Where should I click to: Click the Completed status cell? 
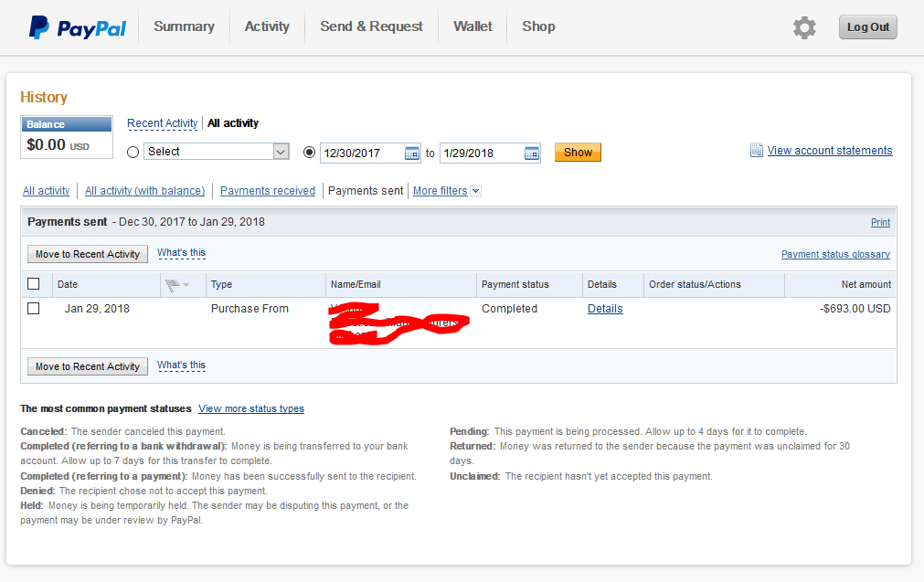[x=509, y=309]
